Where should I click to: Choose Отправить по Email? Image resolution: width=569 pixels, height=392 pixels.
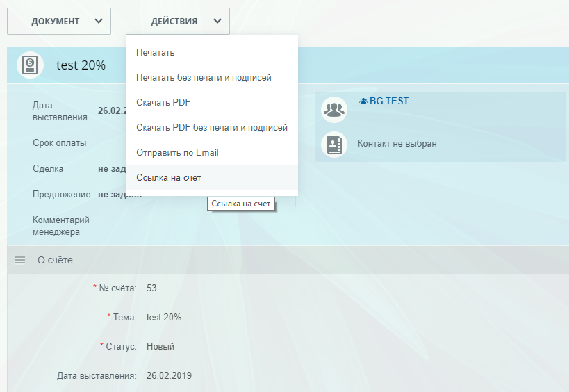pyautogui.click(x=212, y=153)
